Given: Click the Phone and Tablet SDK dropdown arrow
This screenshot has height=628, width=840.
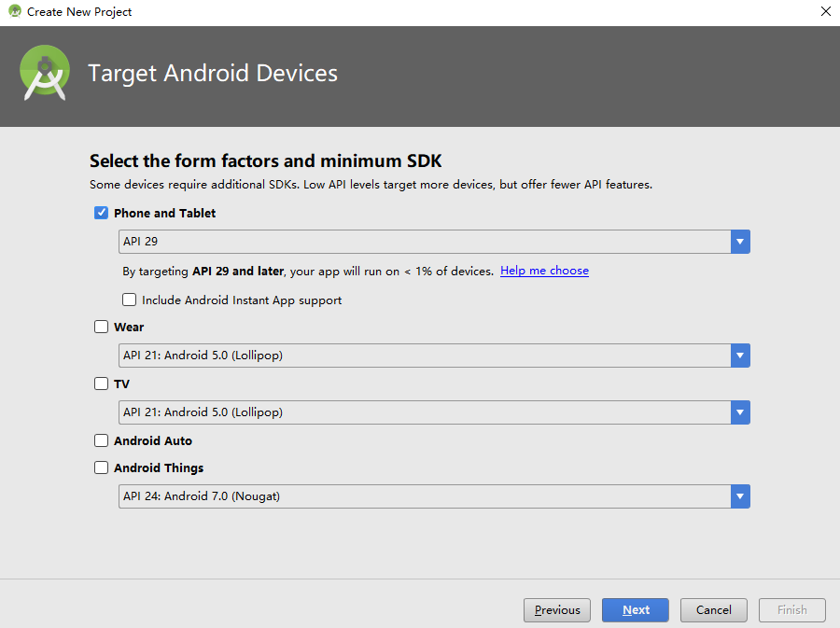Looking at the screenshot, I should tap(739, 241).
